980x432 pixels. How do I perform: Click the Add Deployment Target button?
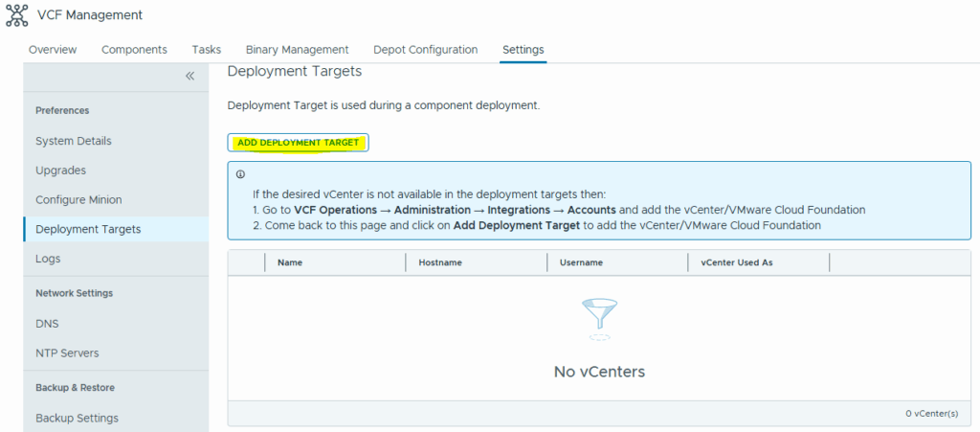[x=298, y=143]
